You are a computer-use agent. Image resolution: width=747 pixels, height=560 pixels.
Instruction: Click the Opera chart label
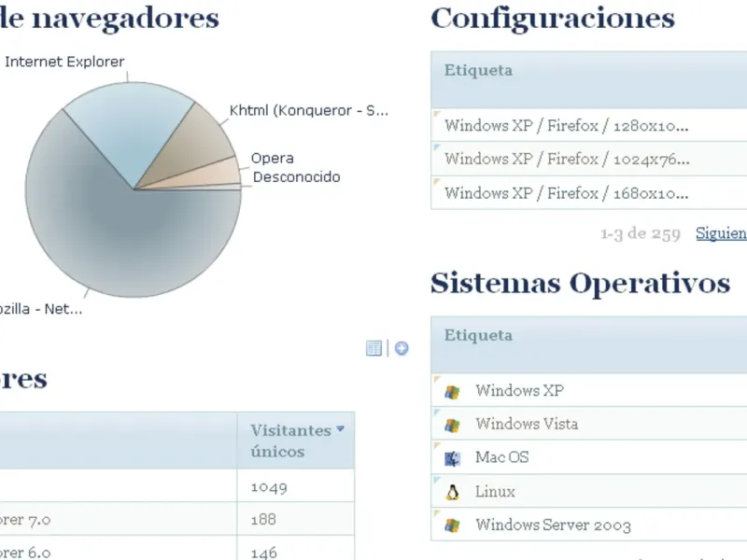coord(272,158)
